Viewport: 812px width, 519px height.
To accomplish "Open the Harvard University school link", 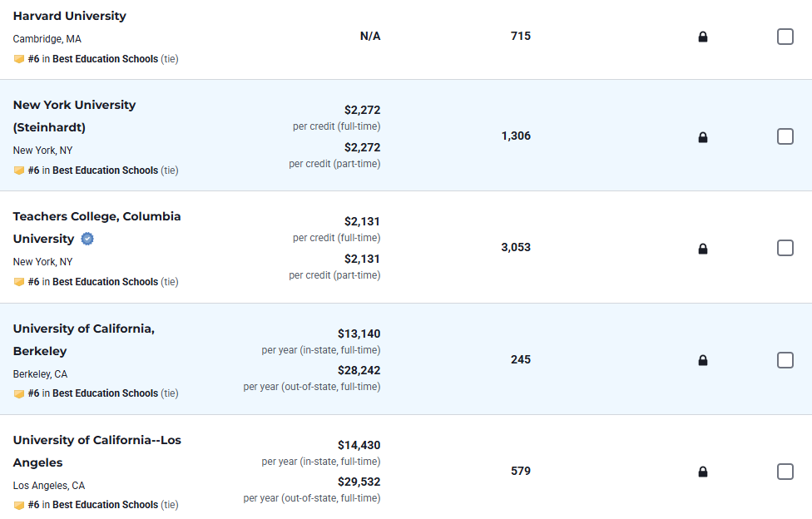I will [x=70, y=16].
